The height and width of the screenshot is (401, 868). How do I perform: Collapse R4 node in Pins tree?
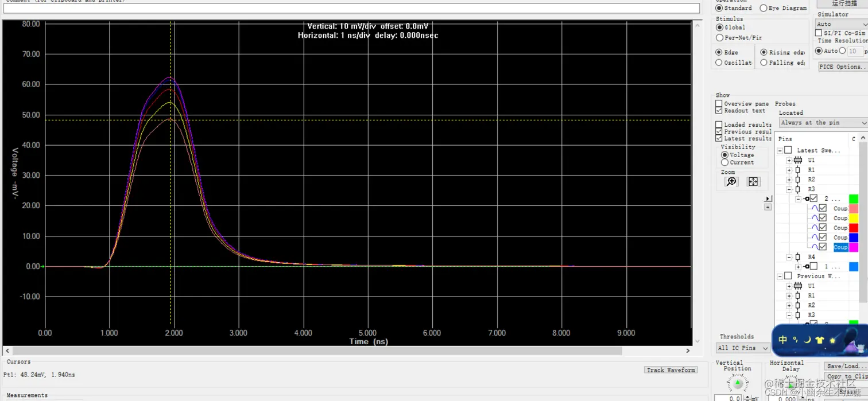(x=789, y=257)
